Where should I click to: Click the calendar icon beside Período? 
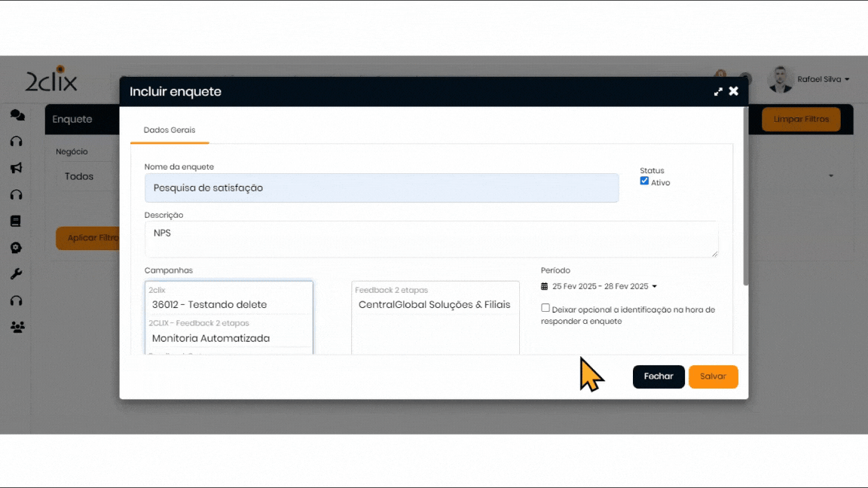pos(545,286)
